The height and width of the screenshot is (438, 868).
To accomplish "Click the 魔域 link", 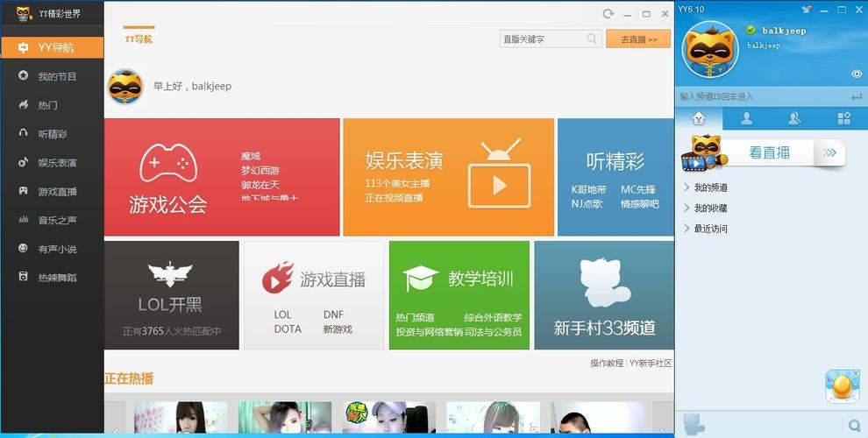I will pyautogui.click(x=250, y=157).
